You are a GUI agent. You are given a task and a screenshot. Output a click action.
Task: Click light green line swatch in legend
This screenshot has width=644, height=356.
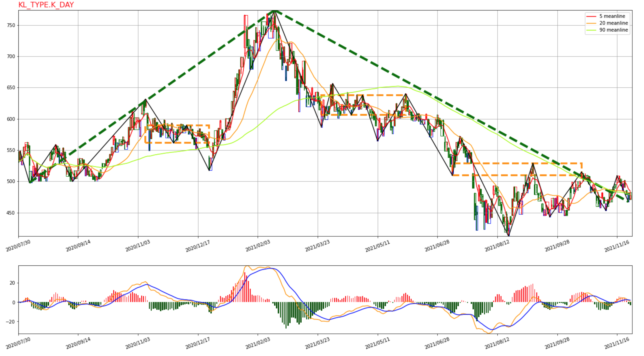(591, 30)
